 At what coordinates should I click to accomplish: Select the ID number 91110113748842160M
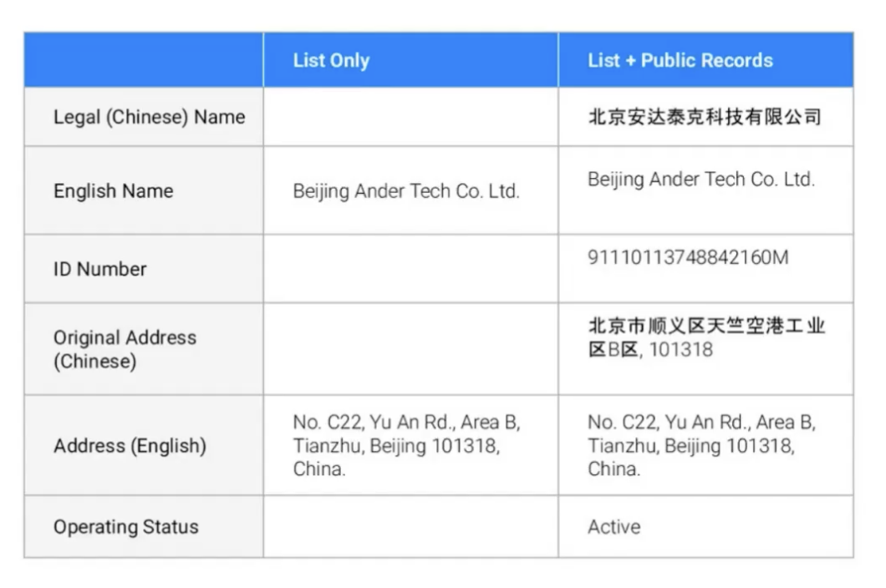pos(687,257)
